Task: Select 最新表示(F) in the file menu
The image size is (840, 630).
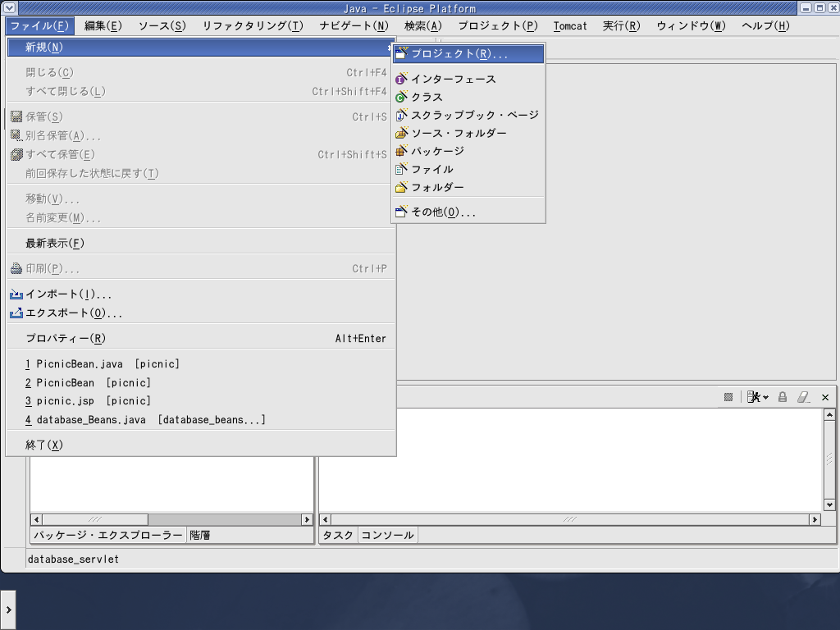Action: coord(201,243)
